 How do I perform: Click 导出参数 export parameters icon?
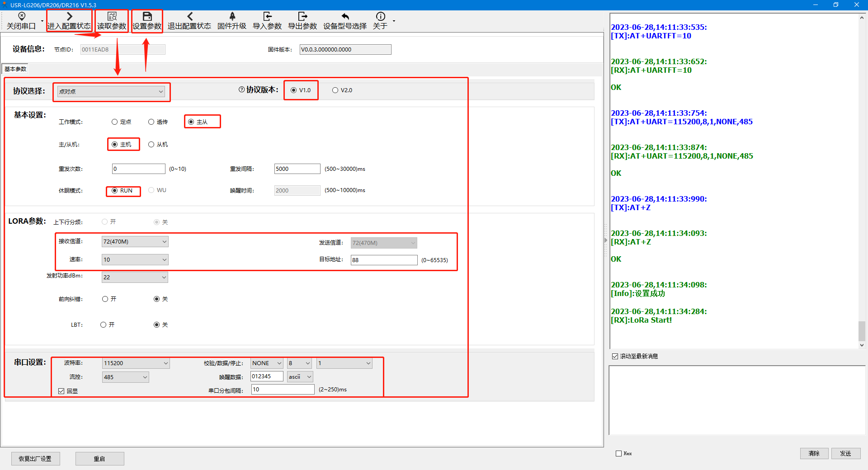click(302, 21)
